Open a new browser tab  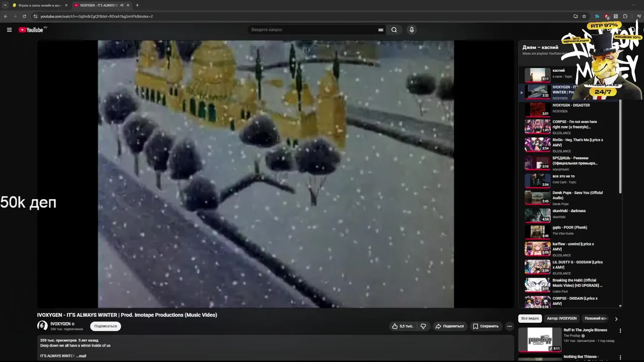click(x=137, y=5)
